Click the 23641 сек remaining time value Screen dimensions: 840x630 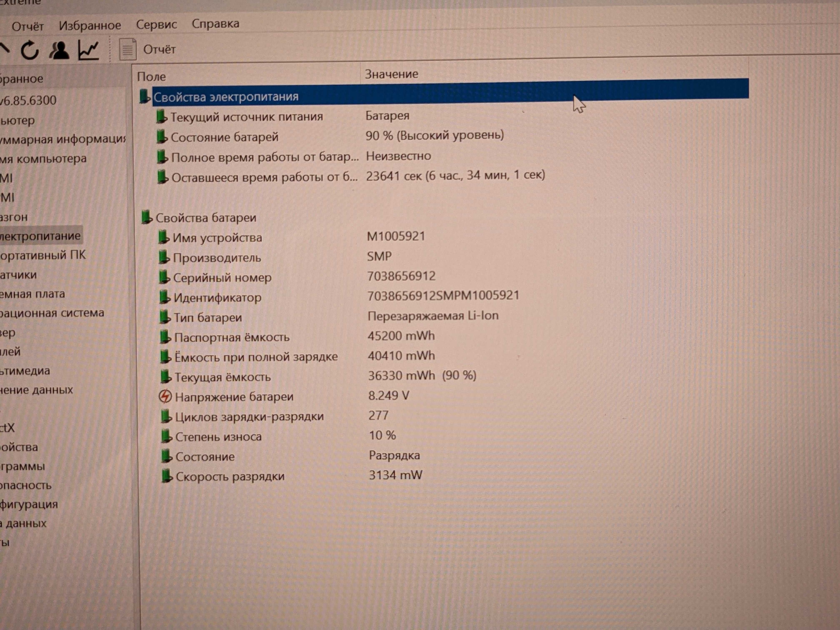[x=455, y=175]
